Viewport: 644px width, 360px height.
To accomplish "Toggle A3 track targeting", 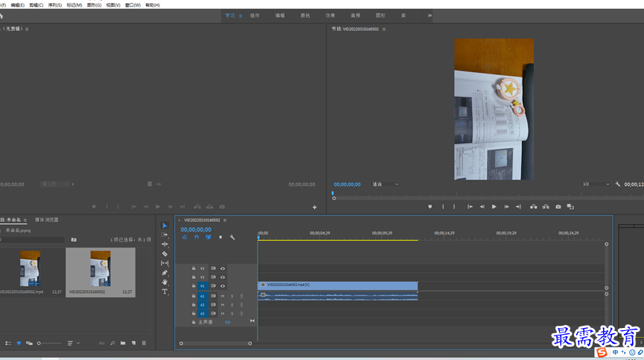I will coord(202,314).
